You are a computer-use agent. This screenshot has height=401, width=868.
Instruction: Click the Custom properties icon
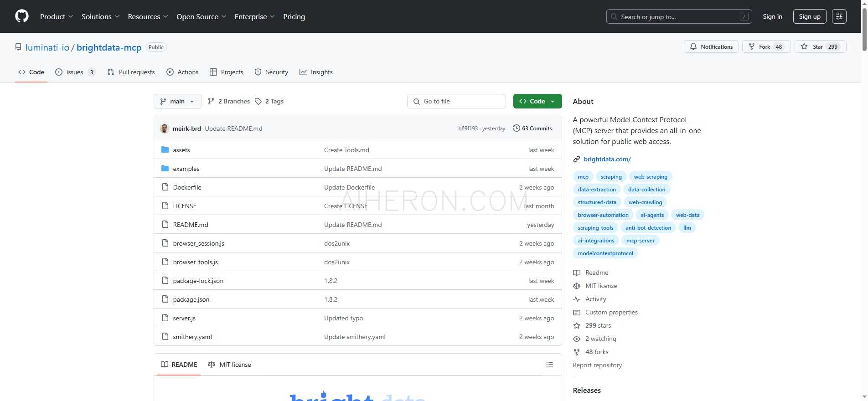tap(577, 312)
